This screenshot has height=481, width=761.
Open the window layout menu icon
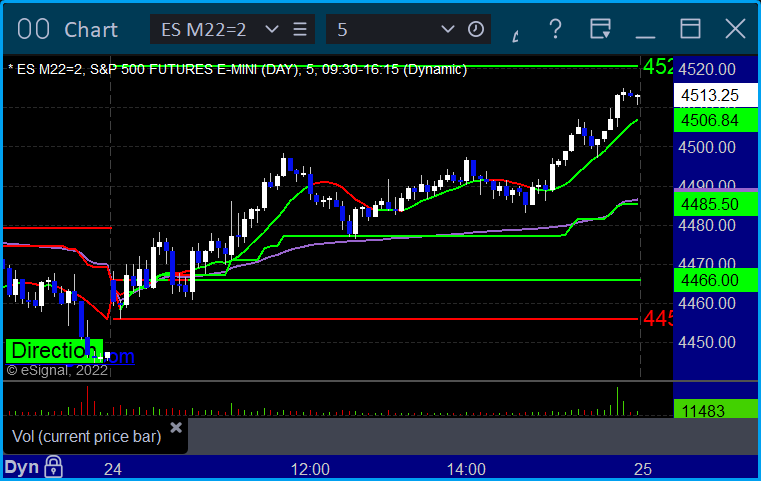600,29
